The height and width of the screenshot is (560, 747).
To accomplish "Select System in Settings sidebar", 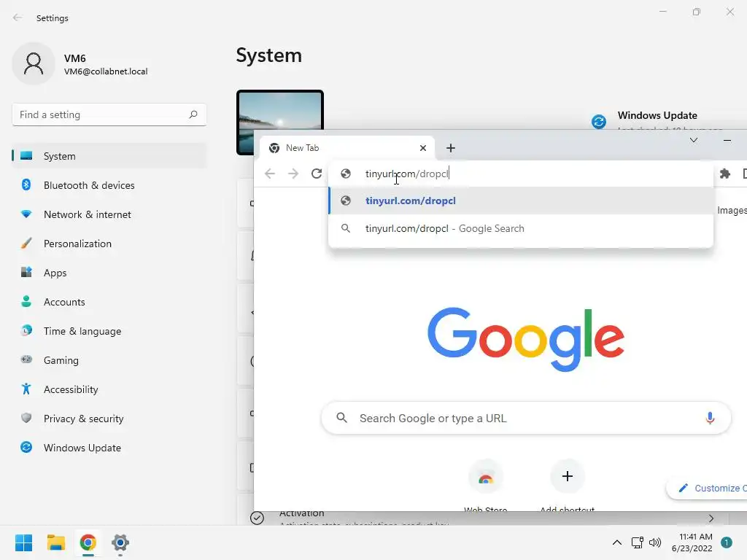I will point(109,156).
